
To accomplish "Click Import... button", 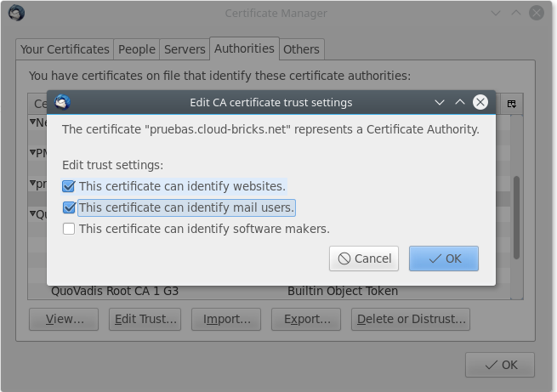I will 226,319.
